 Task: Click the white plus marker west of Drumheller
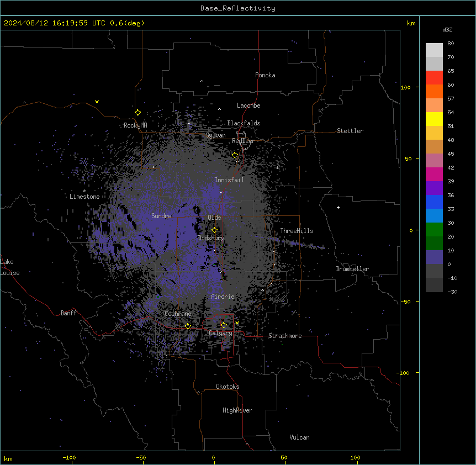pyautogui.click(x=338, y=207)
